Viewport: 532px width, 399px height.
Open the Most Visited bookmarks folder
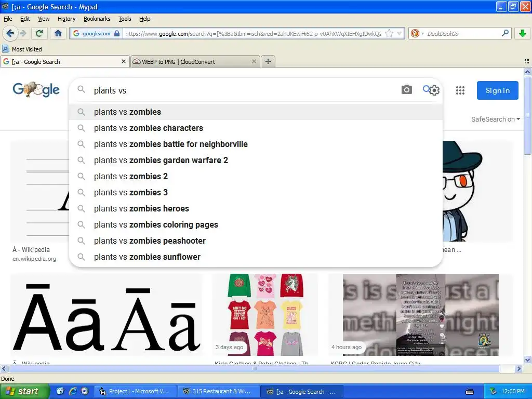22,49
